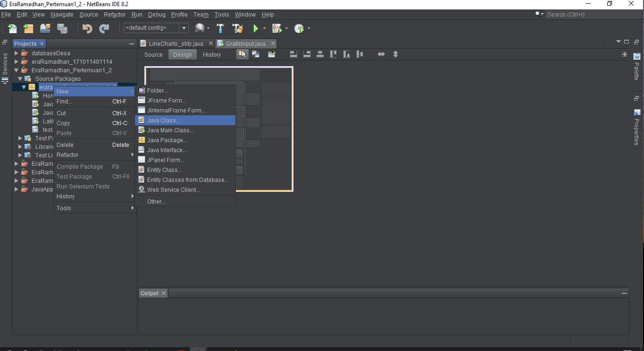Expand the databaseDesa project node
The image size is (644, 351).
point(17,53)
